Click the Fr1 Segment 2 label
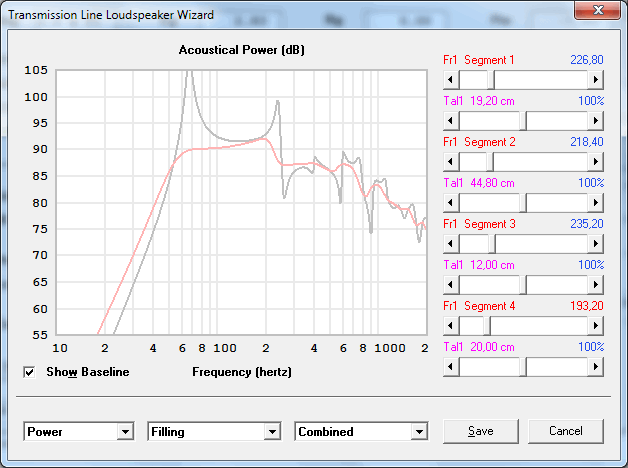 (x=479, y=142)
